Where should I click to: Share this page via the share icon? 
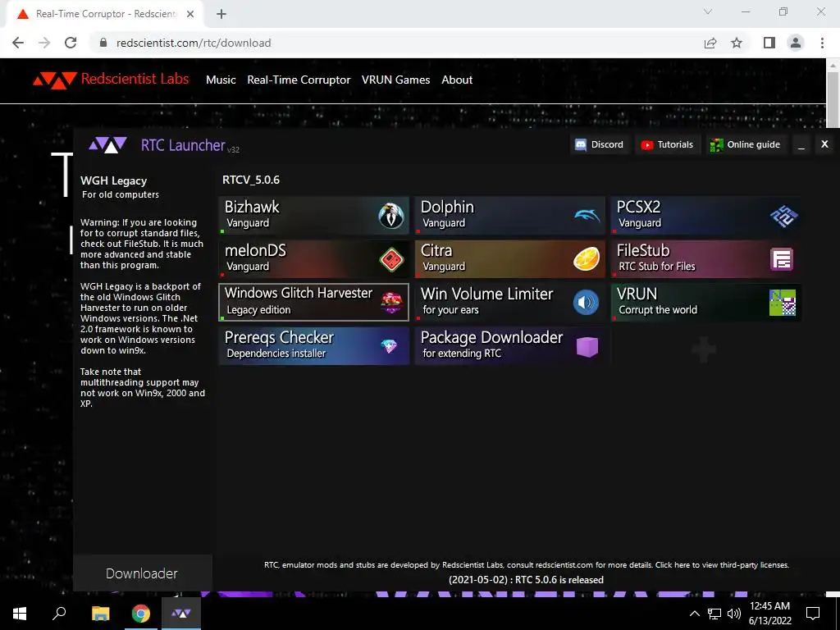pos(710,43)
